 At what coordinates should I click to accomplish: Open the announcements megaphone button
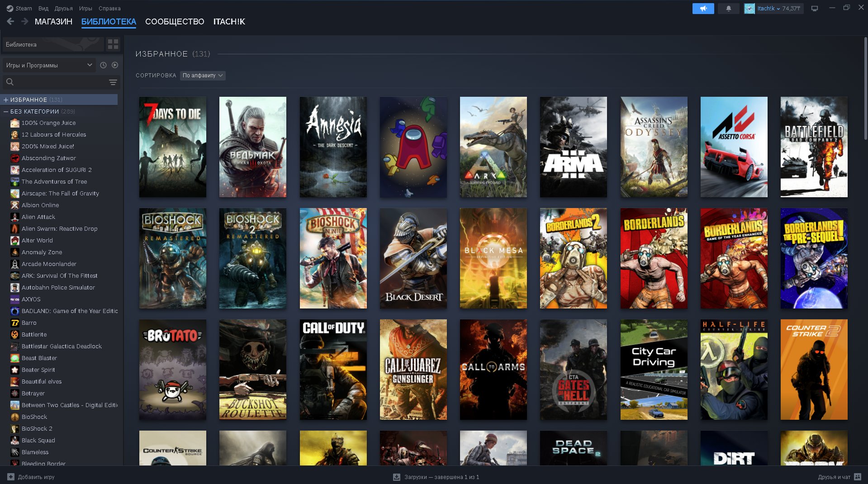(703, 9)
